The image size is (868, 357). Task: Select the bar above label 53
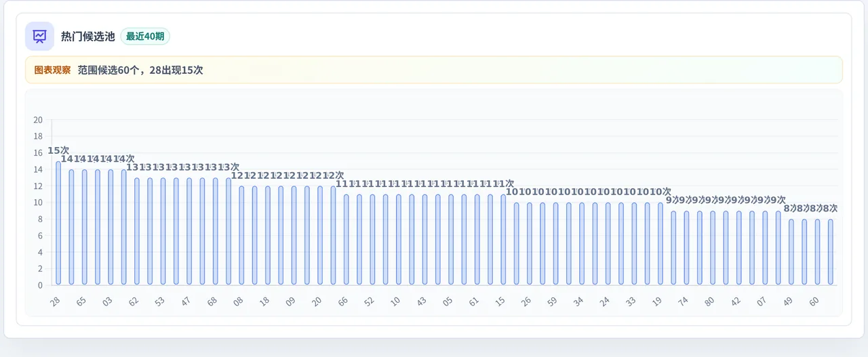click(163, 231)
